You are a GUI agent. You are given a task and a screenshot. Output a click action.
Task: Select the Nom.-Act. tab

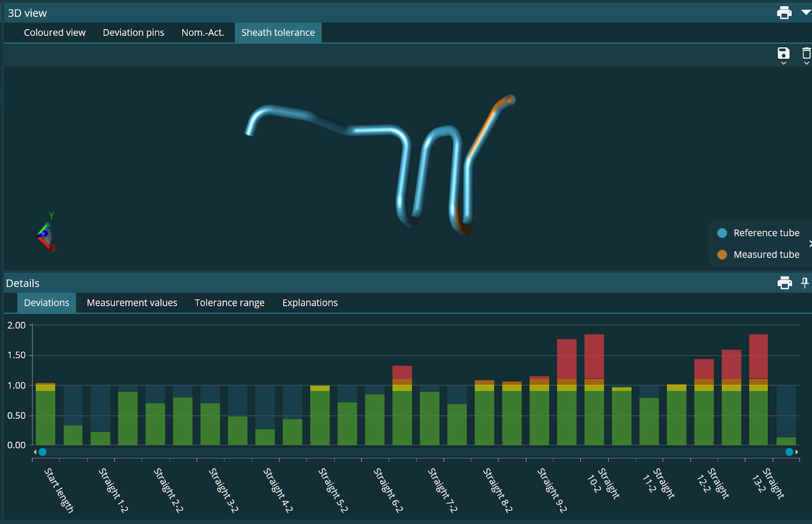(202, 32)
